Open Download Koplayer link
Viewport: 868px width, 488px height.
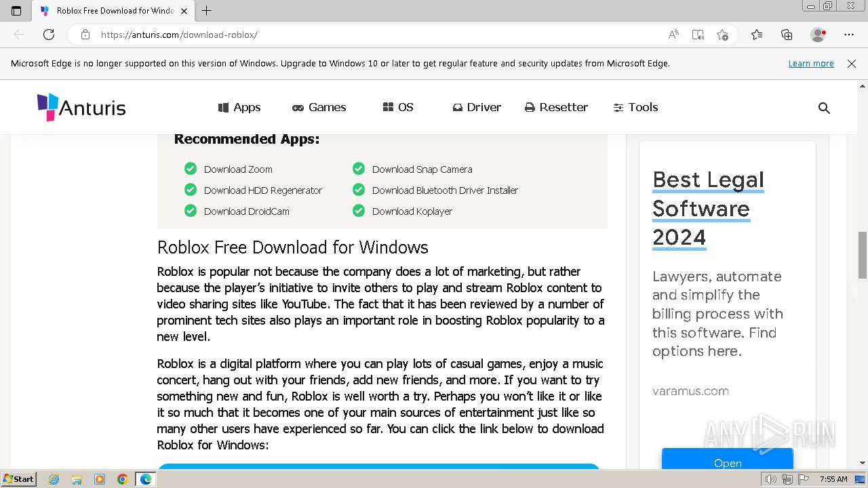tap(412, 211)
